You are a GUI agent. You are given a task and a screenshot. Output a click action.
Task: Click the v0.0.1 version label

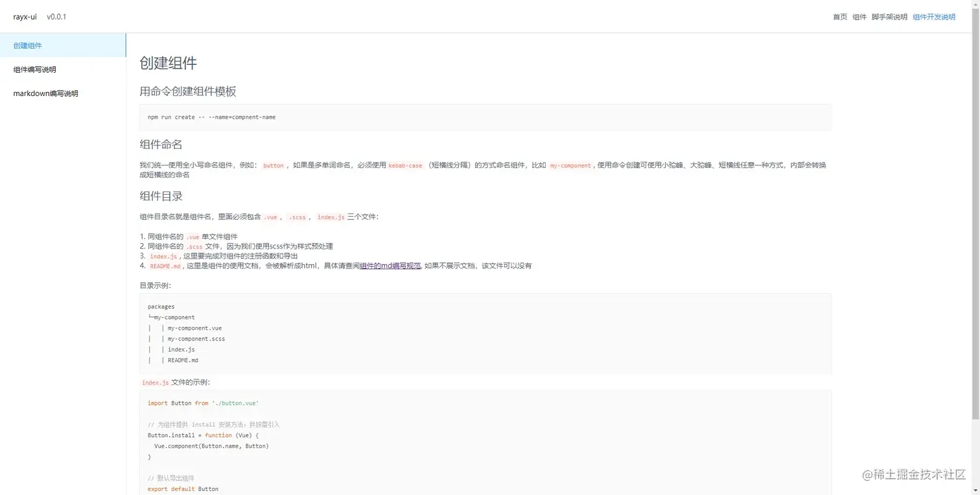click(56, 17)
